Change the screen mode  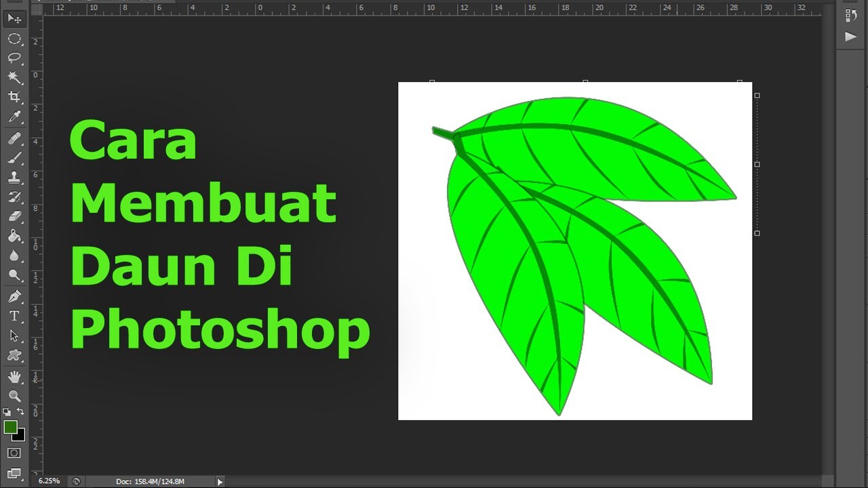tap(14, 473)
